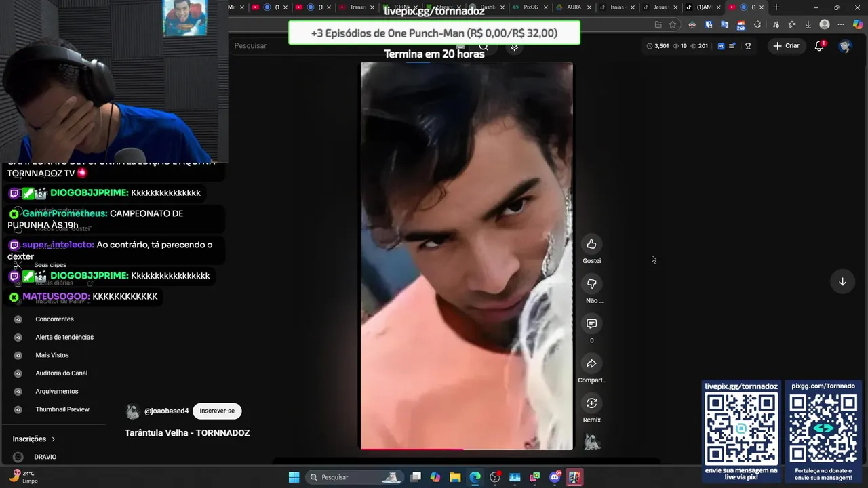
Task: Open Mais Vistos in the sidebar
Action: tap(52, 355)
